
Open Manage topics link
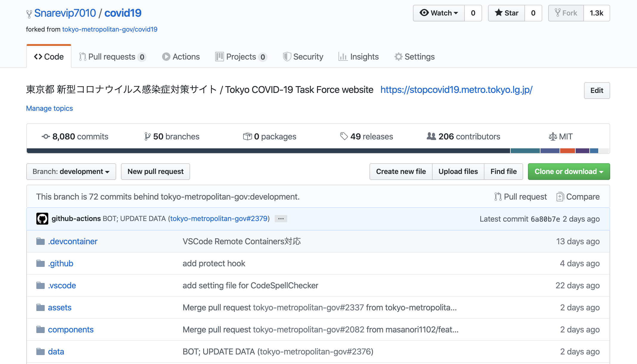[x=49, y=108]
